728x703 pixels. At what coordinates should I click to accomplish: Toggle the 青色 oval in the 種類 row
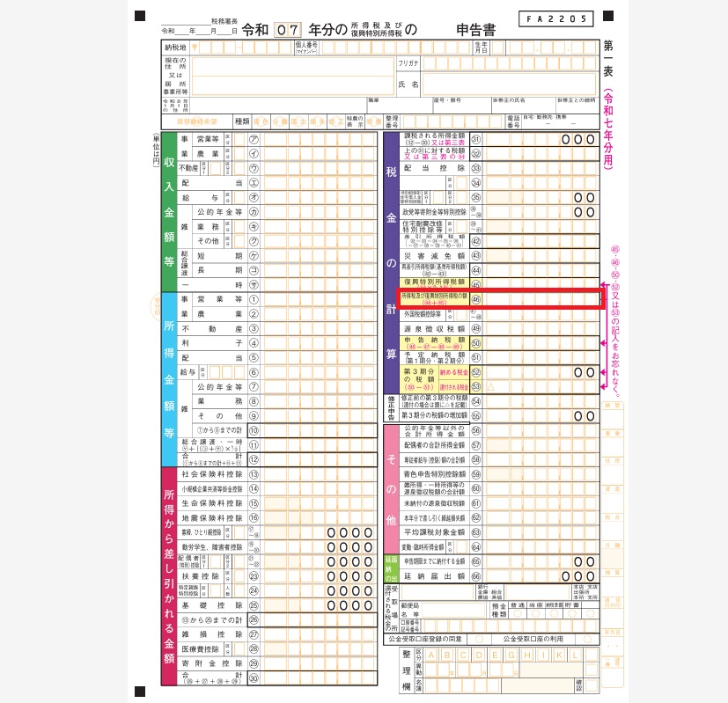(x=261, y=121)
